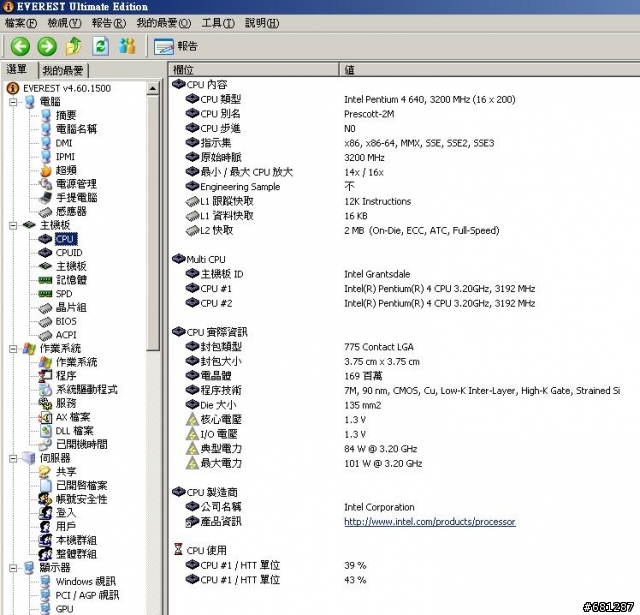The image size is (640, 615).
Task: Collapse the 主機板 tree node
Action: pyautogui.click(x=13, y=225)
